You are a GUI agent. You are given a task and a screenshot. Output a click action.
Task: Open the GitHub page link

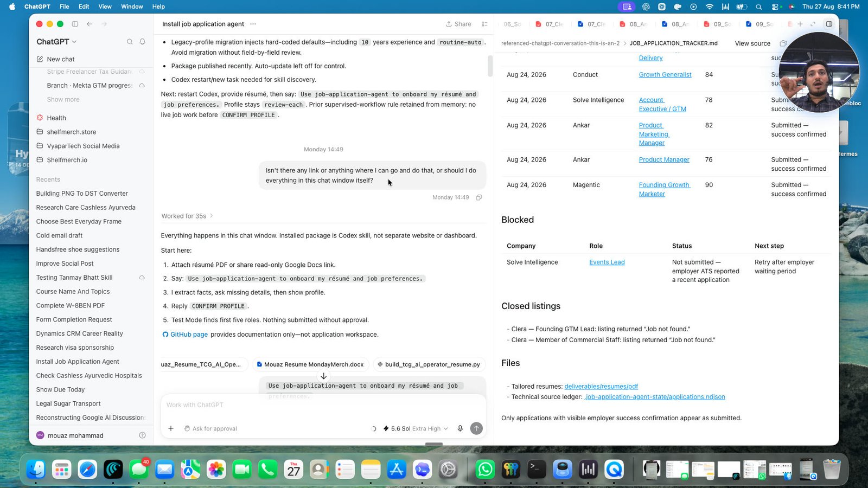point(185,335)
